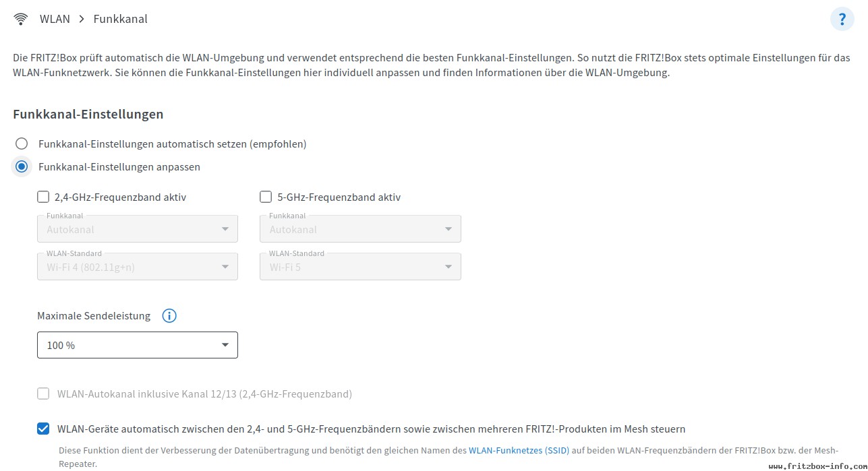Uncheck automatic band steering in Mesh checkbox
The width and height of the screenshot is (868, 471).
click(43, 429)
